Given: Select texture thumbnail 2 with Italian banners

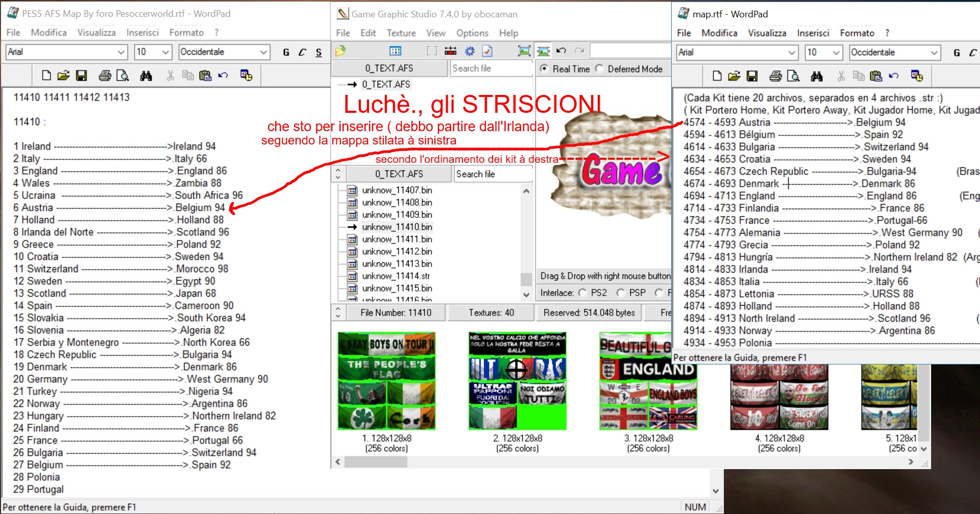Looking at the screenshot, I should [x=518, y=381].
